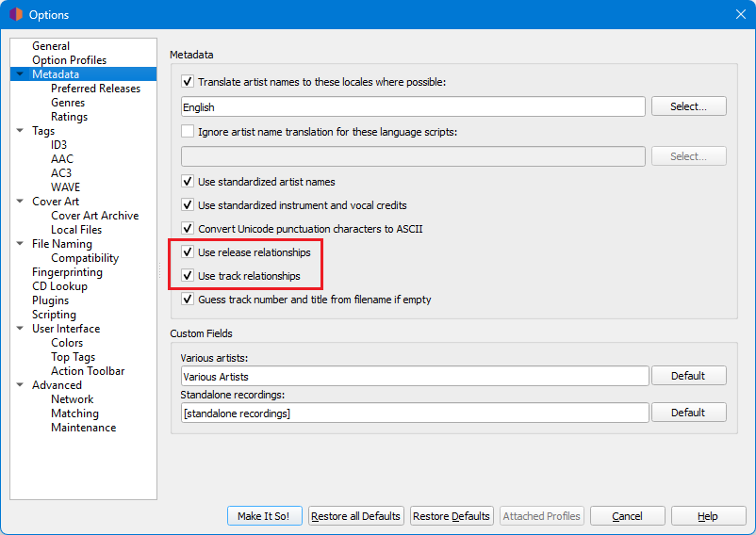Disable 'Guess track number and title' option
Image resolution: width=756 pixels, height=535 pixels.
coord(188,300)
